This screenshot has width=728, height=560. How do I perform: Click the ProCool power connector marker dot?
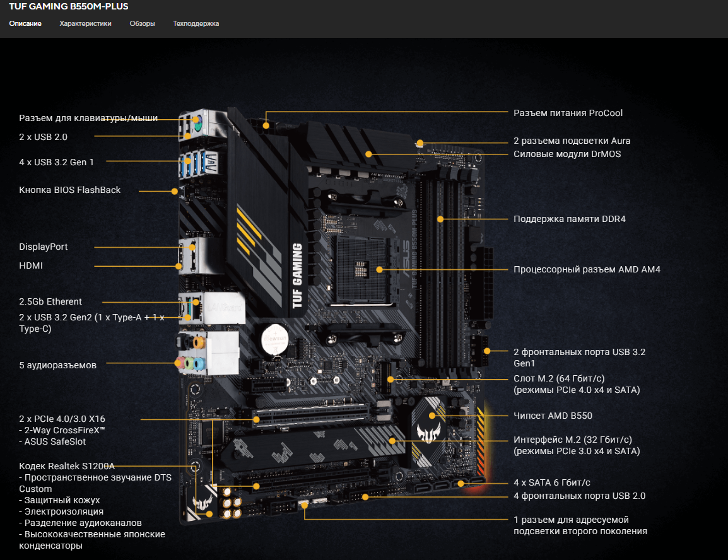266,125
